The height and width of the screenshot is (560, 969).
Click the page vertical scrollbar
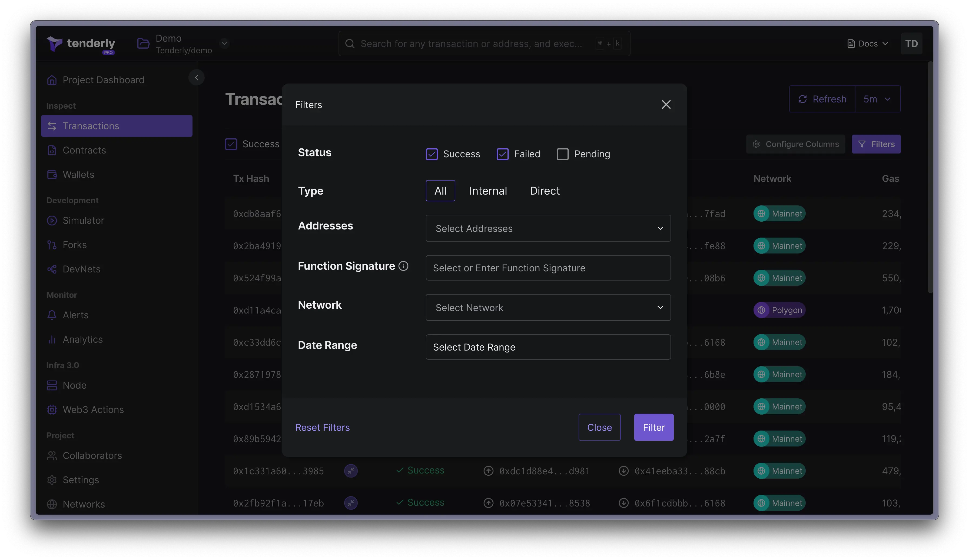tap(930, 178)
